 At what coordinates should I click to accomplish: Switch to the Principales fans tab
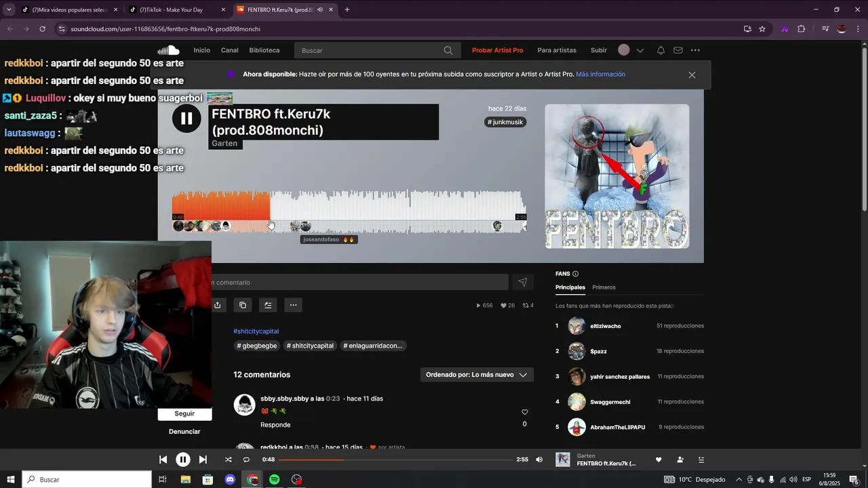click(x=570, y=287)
